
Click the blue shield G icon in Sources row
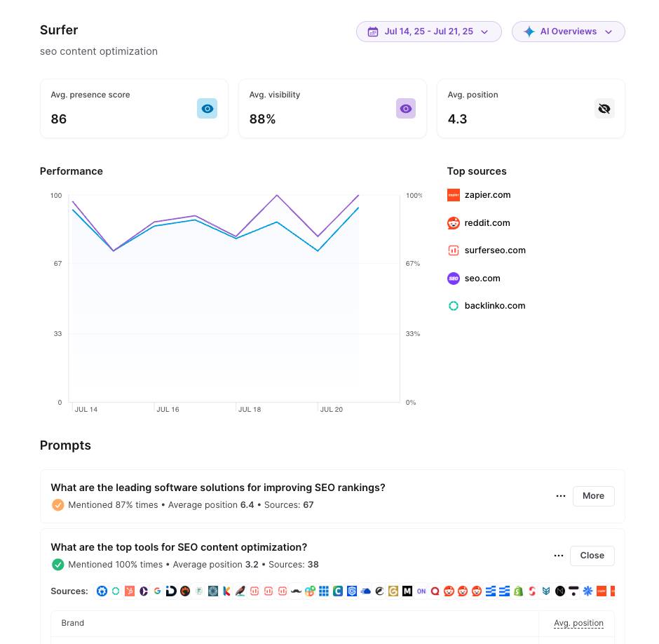[x=352, y=591]
